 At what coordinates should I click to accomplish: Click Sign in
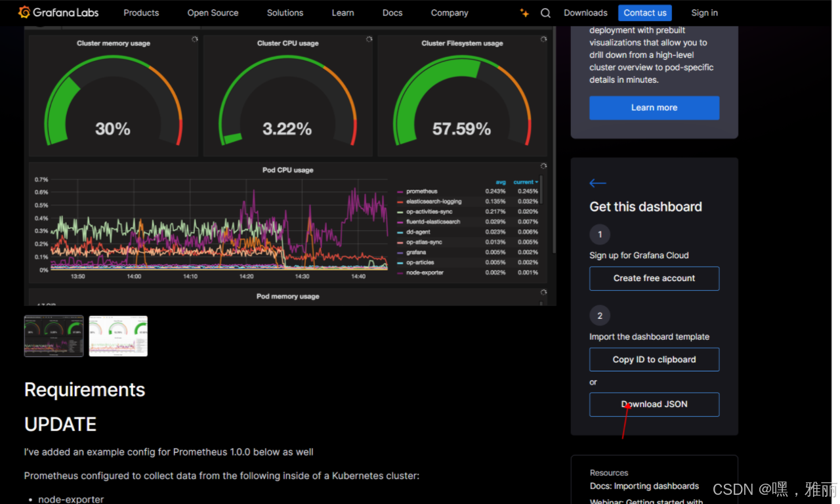click(704, 12)
